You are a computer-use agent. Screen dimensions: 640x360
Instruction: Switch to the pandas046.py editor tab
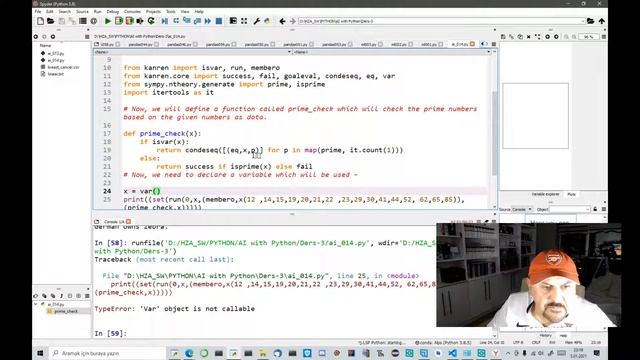(x=179, y=44)
